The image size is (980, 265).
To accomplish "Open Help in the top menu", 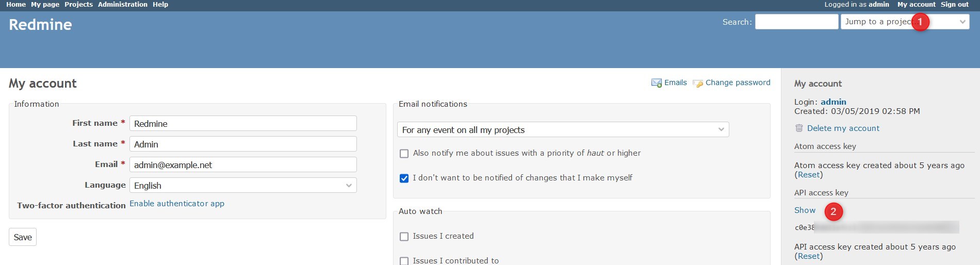I will pyautogui.click(x=160, y=5).
